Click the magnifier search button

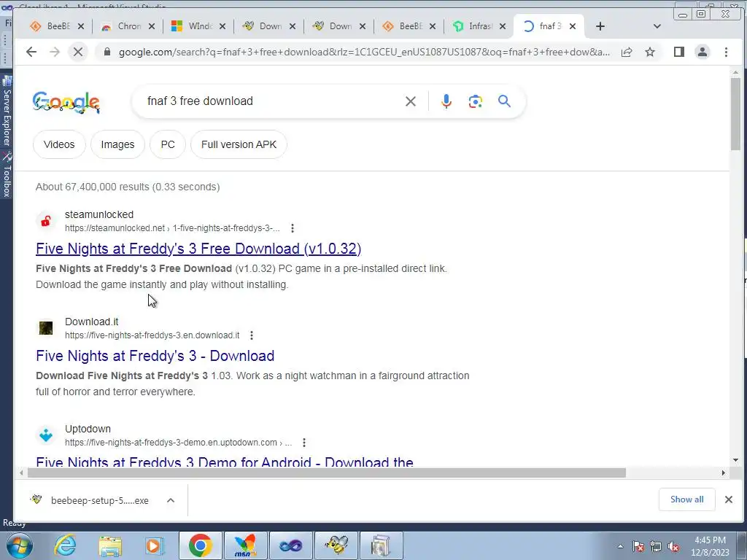pos(504,101)
